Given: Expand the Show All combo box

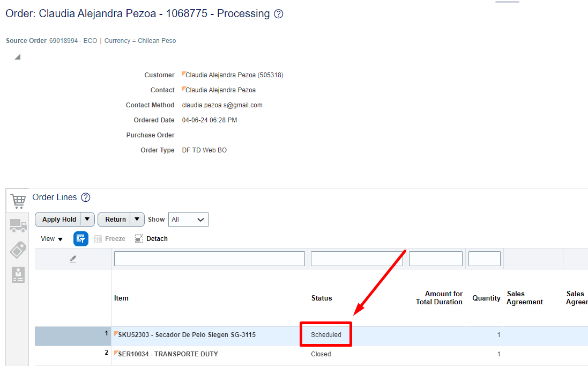Looking at the screenshot, I should click(x=201, y=219).
